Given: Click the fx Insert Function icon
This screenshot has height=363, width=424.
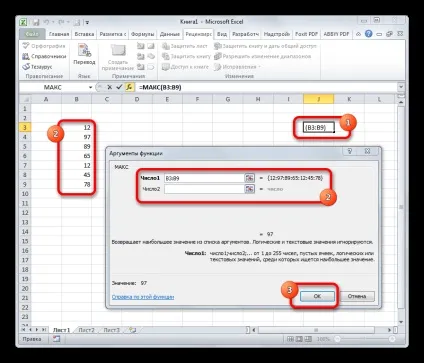Looking at the screenshot, I should coord(129,87).
